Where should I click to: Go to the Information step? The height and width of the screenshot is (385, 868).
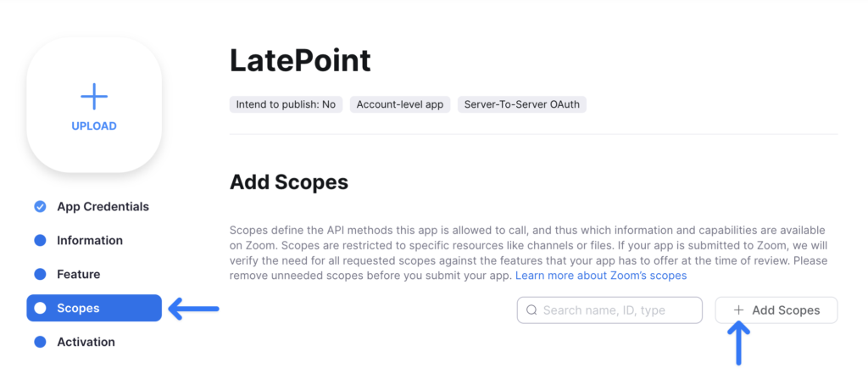(x=90, y=241)
